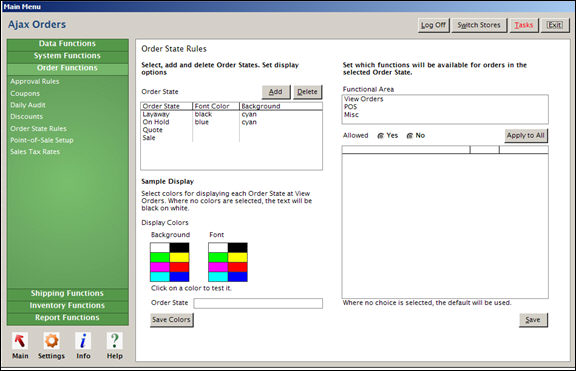The height and width of the screenshot is (371, 576).
Task: Pick the yellow Background color swatch
Action: (x=180, y=257)
